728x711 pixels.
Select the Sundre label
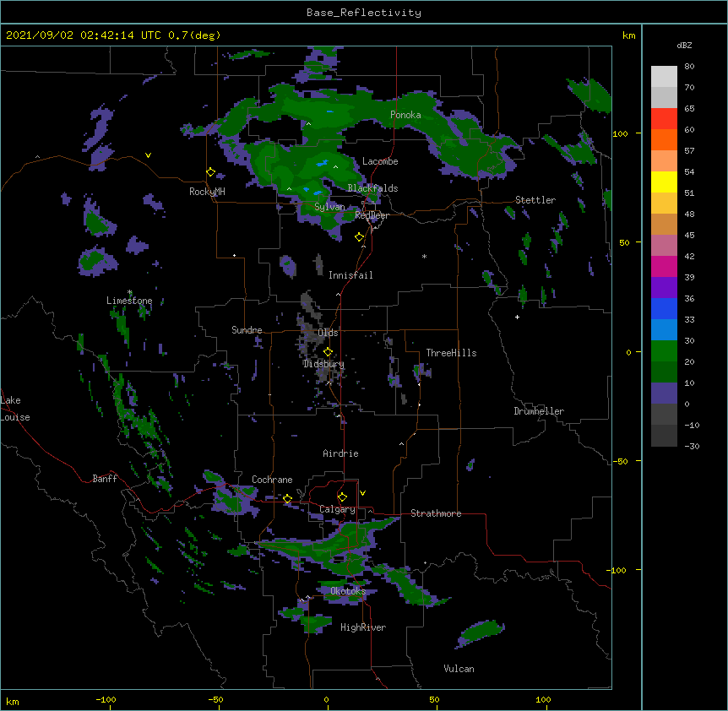tap(247, 330)
